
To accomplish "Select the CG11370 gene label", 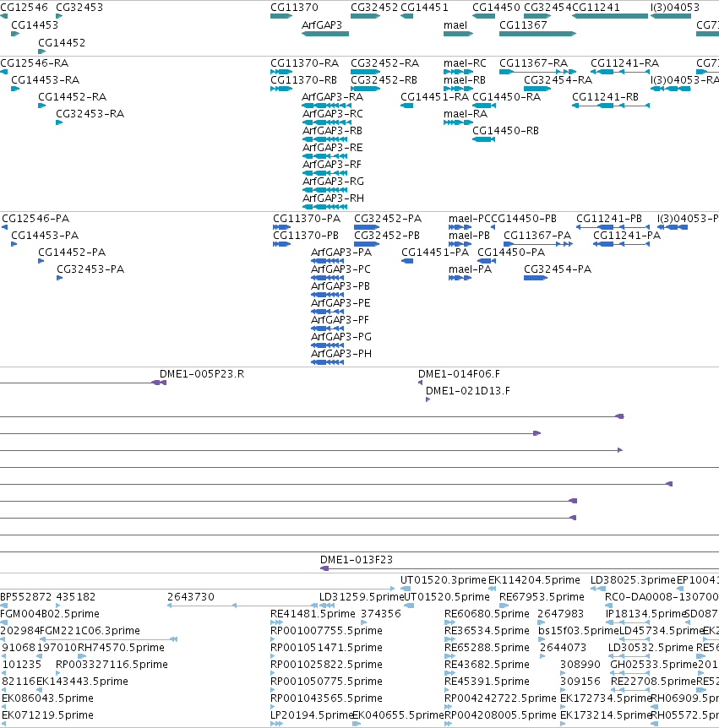I will [295, 8].
